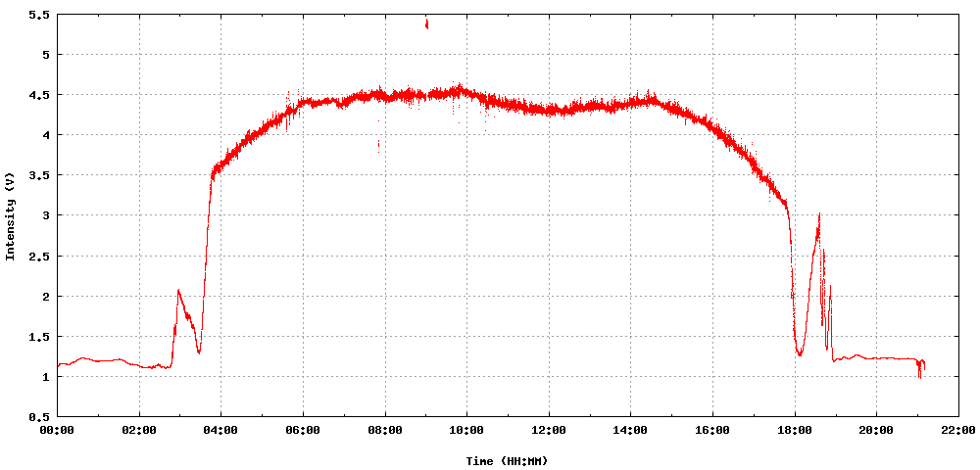This screenshot has height=470, width=980.
Task: Click the isolated outlier point above 5 V
Action: [427, 23]
